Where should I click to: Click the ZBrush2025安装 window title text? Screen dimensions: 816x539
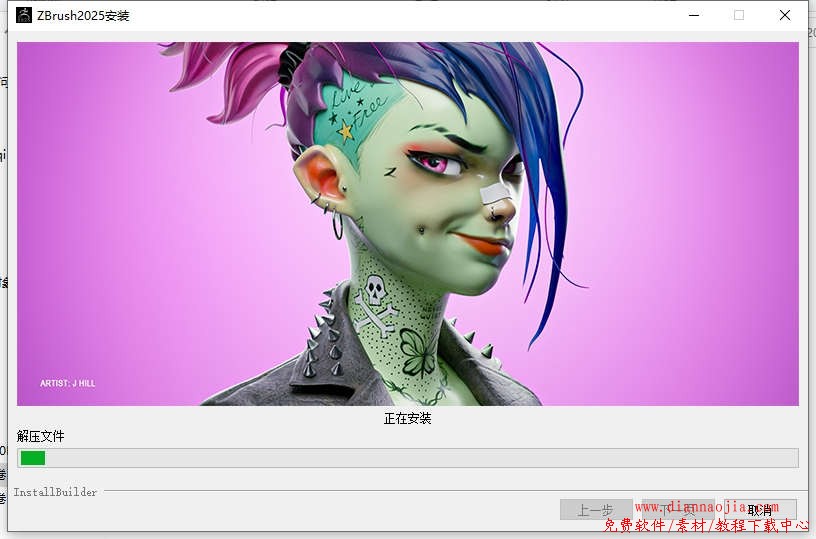coord(83,16)
